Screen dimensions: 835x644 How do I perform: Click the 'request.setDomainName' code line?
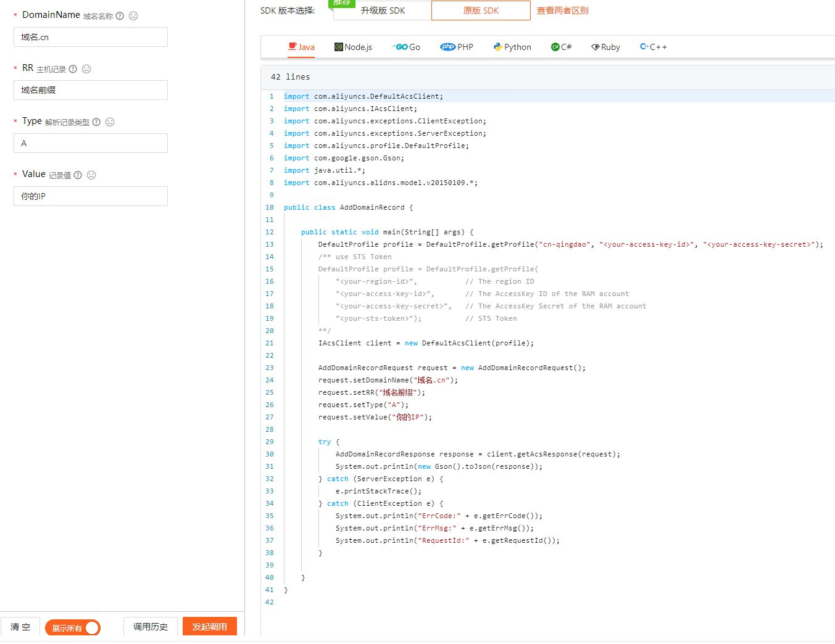pyautogui.click(x=388, y=380)
